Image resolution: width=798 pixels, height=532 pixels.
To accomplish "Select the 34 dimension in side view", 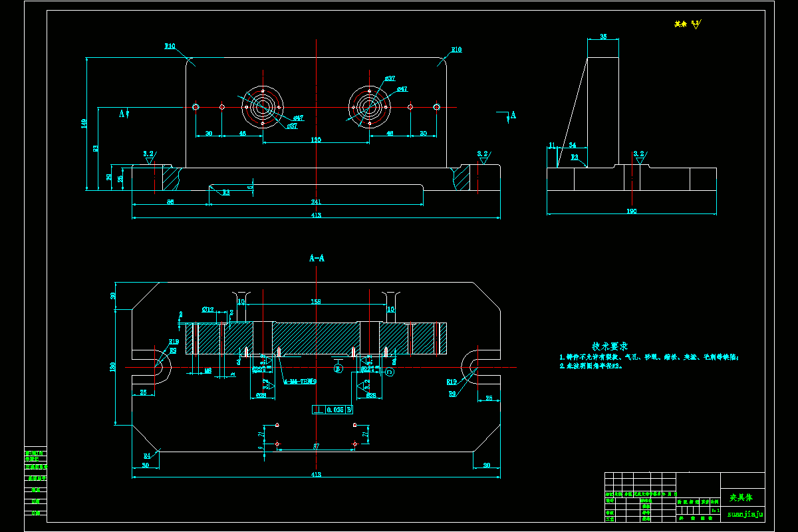I will pyautogui.click(x=573, y=145).
